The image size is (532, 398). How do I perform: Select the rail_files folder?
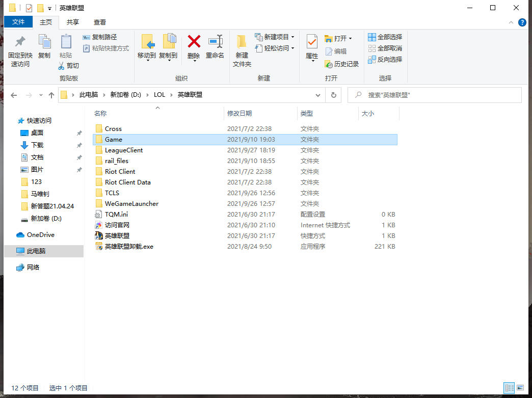245,161
